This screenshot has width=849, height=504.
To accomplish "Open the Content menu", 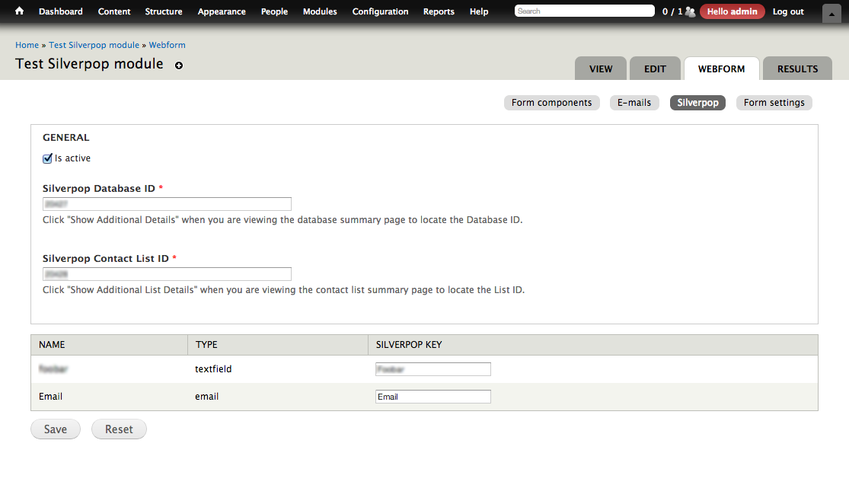I will [x=114, y=11].
